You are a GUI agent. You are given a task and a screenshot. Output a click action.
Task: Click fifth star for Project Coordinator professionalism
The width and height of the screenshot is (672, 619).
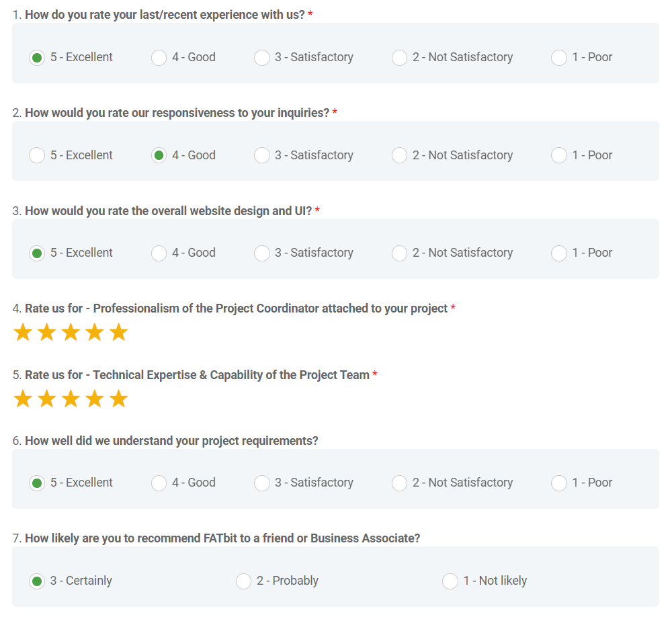(118, 332)
